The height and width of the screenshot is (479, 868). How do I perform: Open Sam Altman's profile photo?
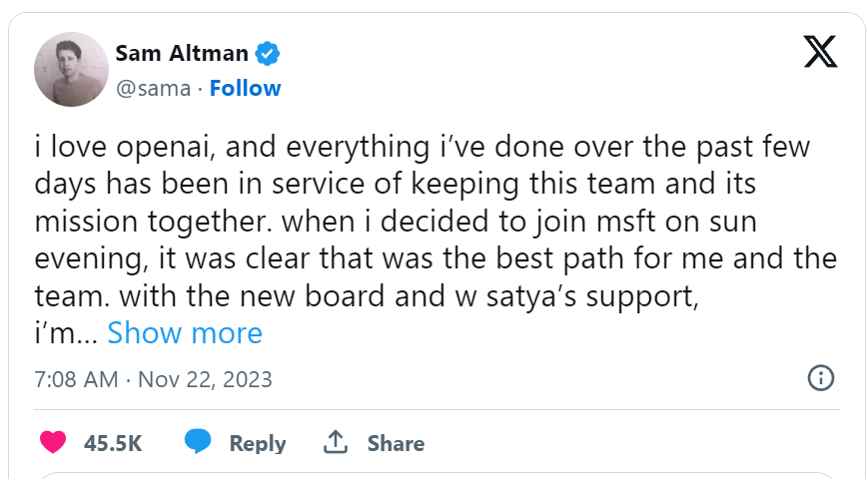(71, 70)
